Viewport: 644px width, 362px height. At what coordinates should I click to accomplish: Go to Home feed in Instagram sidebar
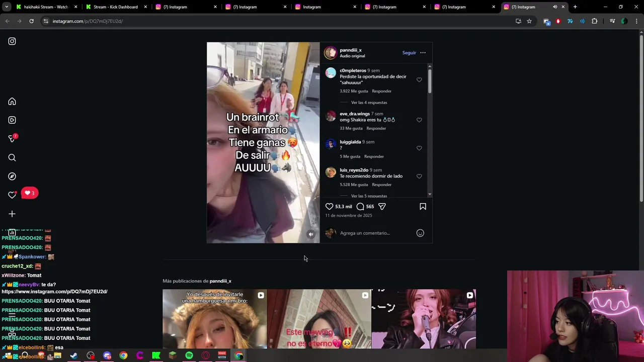click(x=12, y=102)
